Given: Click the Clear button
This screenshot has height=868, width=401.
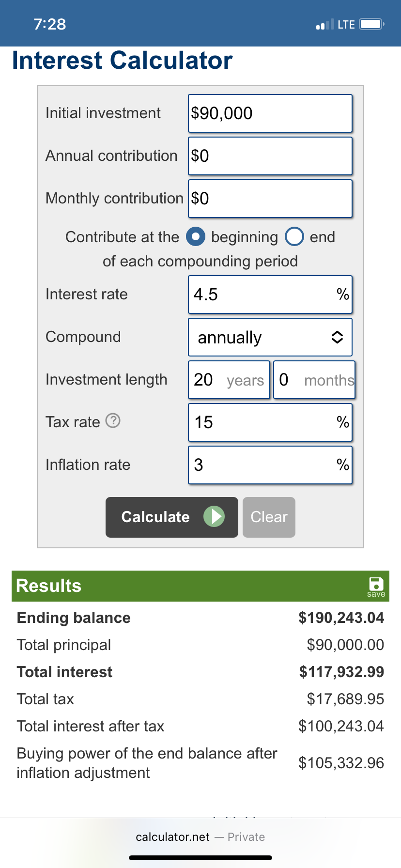Looking at the screenshot, I should (x=269, y=517).
